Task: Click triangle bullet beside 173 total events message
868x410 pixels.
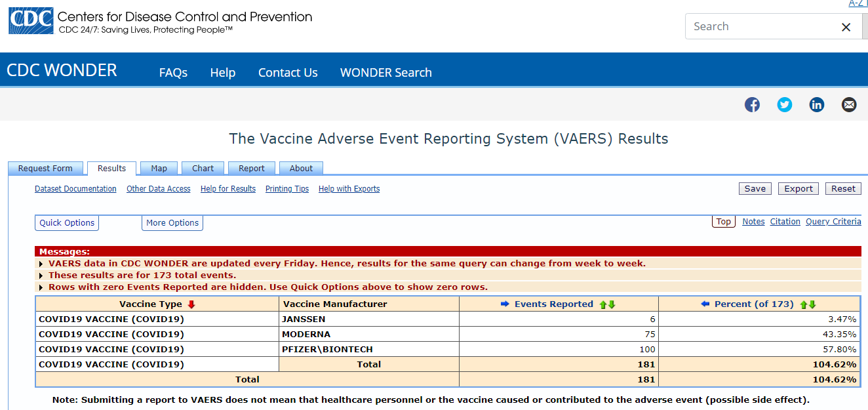Action: tap(41, 276)
